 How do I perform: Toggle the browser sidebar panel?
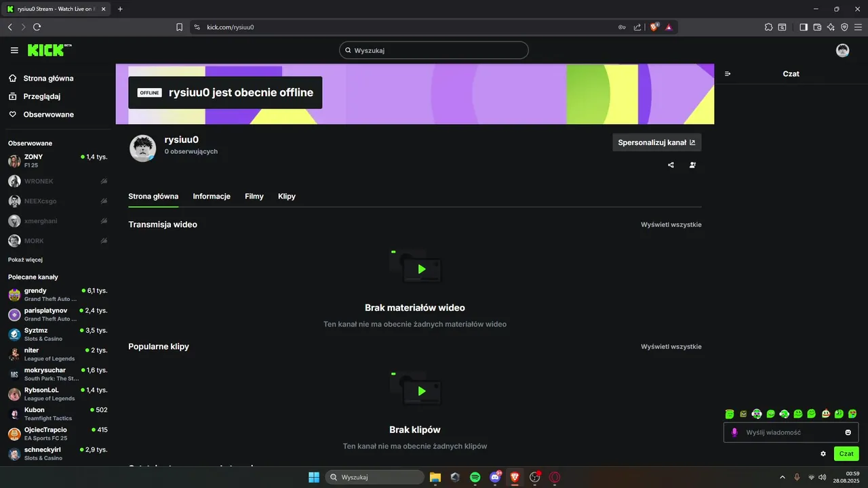tap(803, 27)
